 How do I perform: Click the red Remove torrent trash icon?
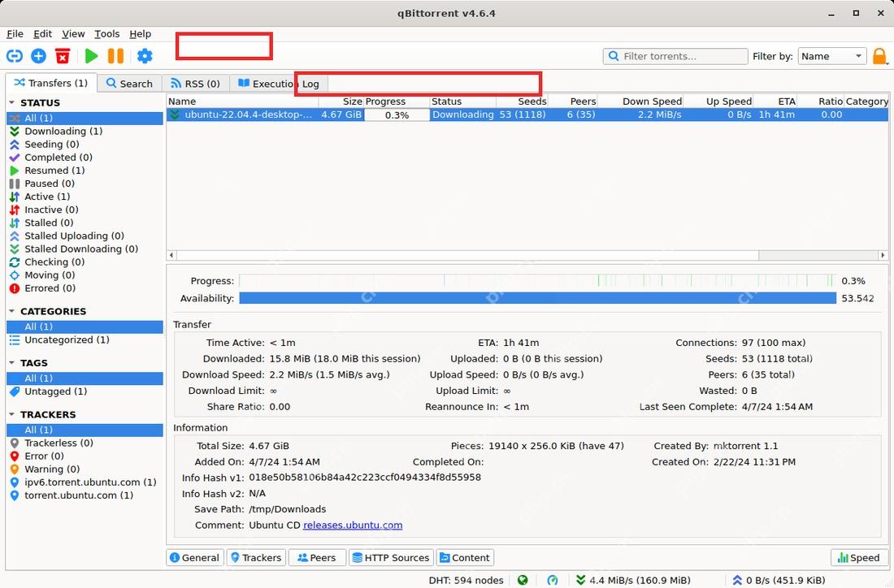[x=63, y=56]
